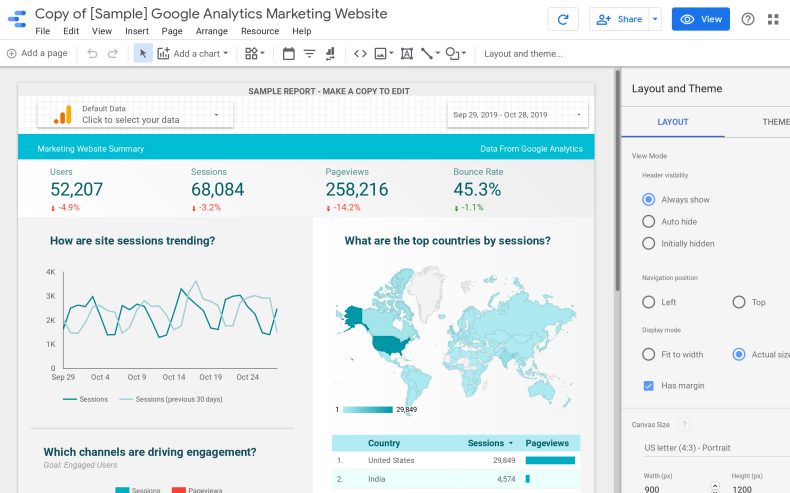Select the selection mode arrow tool
790x493 pixels.
click(143, 53)
